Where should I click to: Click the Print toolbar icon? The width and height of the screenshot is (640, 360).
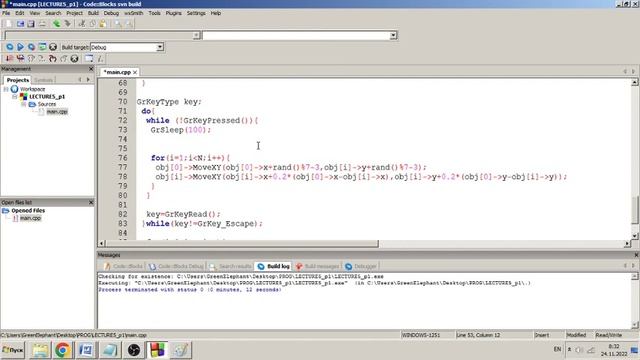[42, 24]
